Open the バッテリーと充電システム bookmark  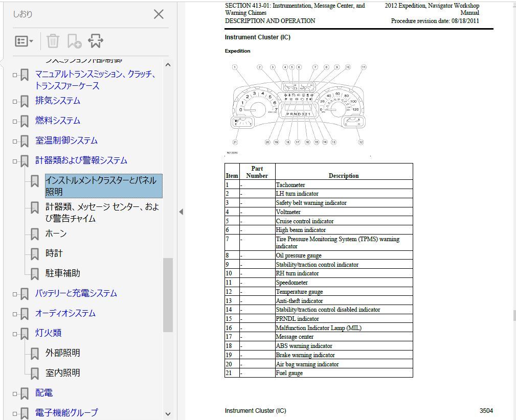[76, 293]
